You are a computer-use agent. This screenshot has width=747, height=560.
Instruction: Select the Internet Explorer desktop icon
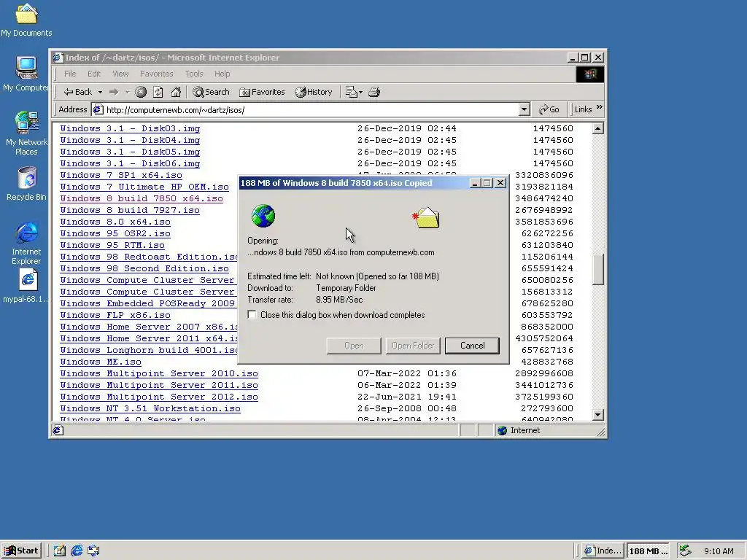26,243
